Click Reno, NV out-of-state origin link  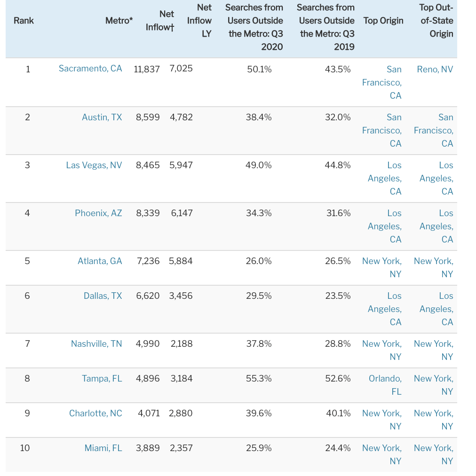point(435,69)
